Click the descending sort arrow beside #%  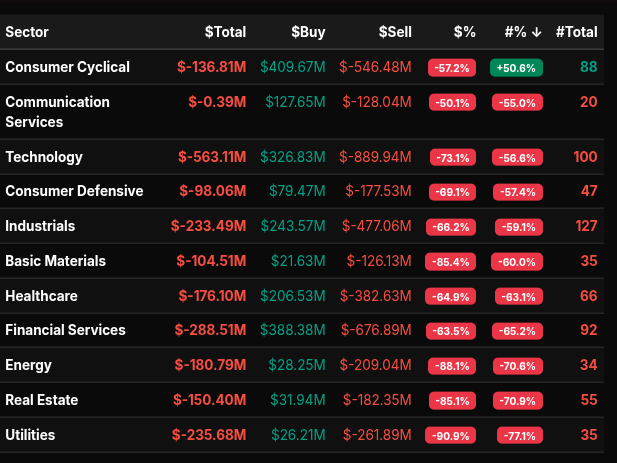coord(537,32)
